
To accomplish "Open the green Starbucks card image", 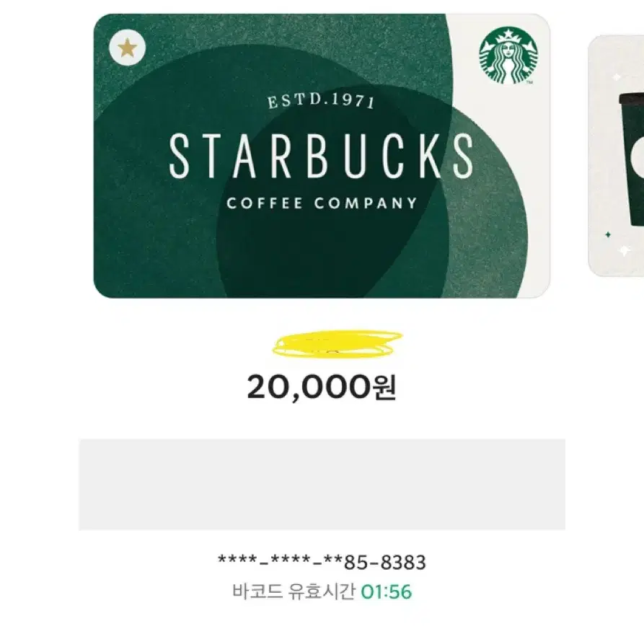I will coord(322,156).
